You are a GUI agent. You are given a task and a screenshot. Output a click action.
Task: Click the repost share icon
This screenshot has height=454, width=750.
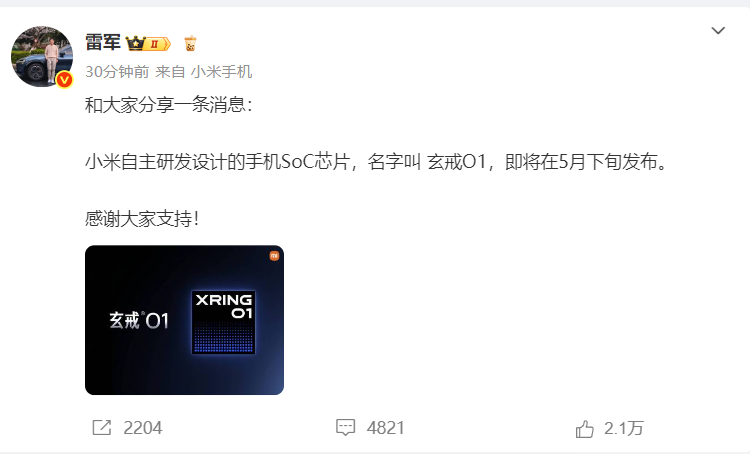click(101, 428)
